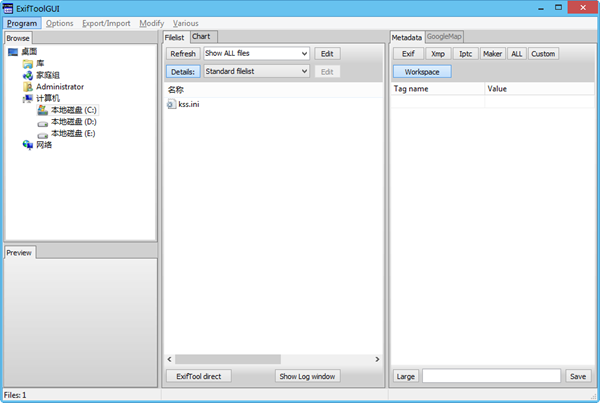Select the 本地磁盘 (D:) tree item
This screenshot has width=600, height=403.
coord(73,122)
